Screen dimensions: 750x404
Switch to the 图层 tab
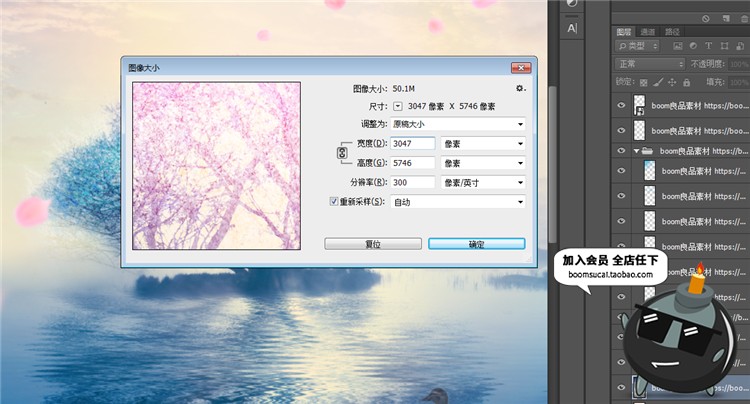(x=624, y=32)
